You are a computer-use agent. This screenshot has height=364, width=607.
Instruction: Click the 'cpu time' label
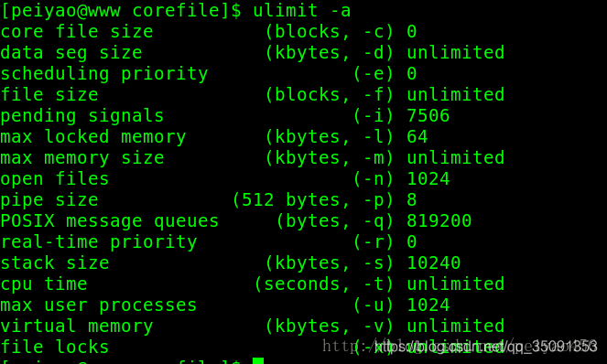click(44, 284)
